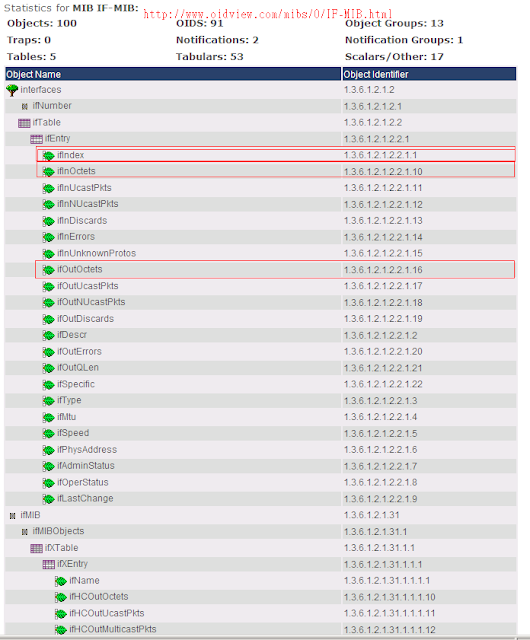
Task: Click the leaf icon beside ifInDiscards
Action: click(49, 221)
